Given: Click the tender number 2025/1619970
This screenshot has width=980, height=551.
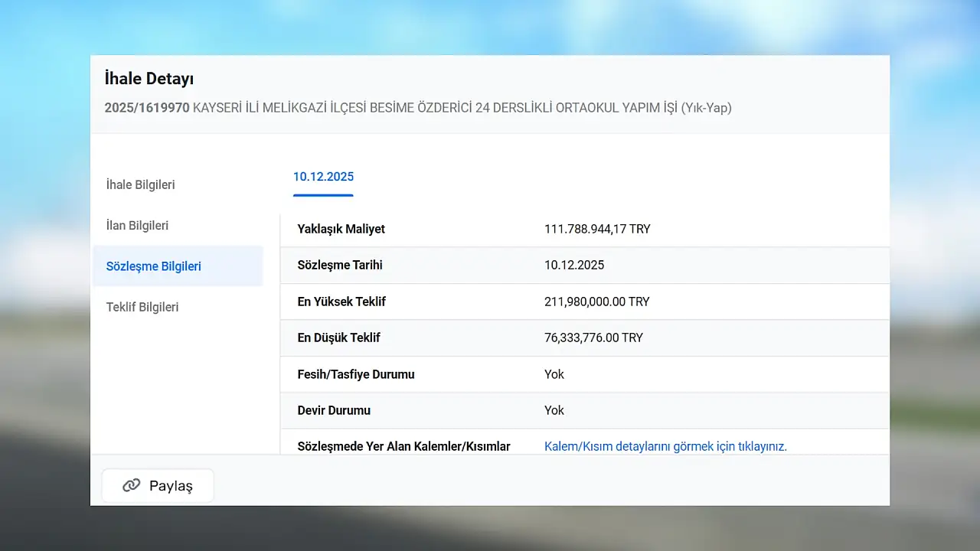Looking at the screenshot, I should (147, 108).
